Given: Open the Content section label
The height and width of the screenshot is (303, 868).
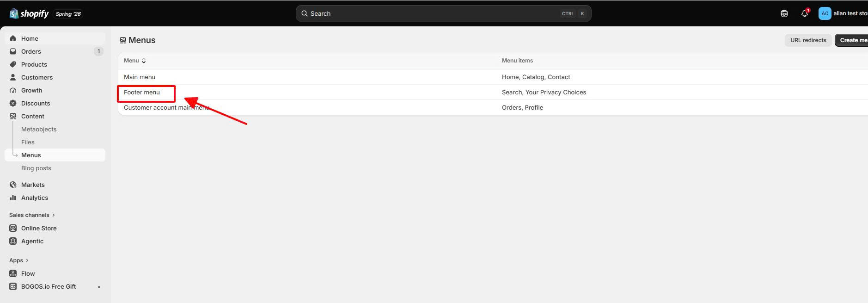Looking at the screenshot, I should point(33,116).
